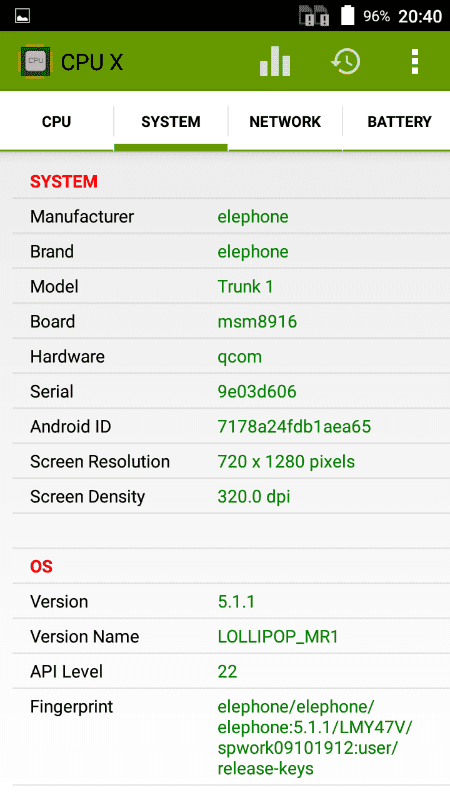Image resolution: width=450 pixels, height=800 pixels.
Task: Tap the serial value '9e03d606'
Action: [x=257, y=391]
